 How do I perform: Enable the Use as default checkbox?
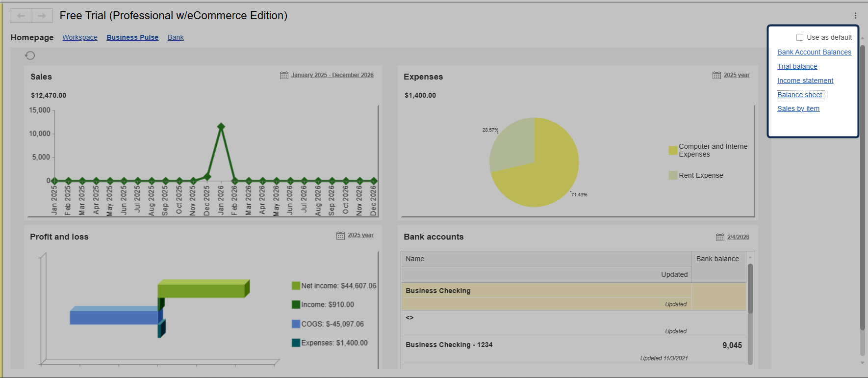pyautogui.click(x=800, y=37)
